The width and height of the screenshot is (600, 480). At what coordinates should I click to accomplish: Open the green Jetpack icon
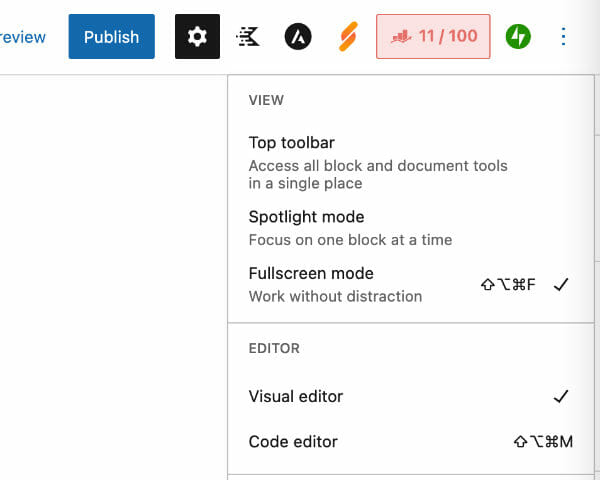518,37
